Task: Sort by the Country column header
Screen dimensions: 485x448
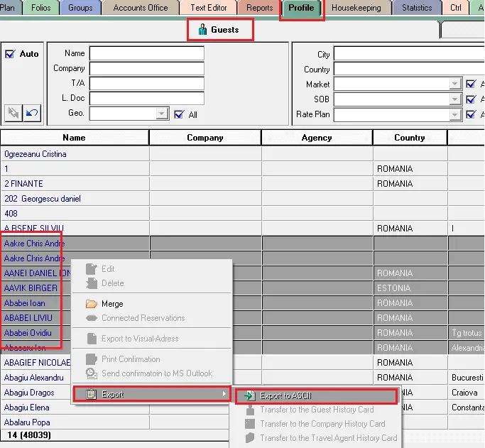Action: coord(410,138)
